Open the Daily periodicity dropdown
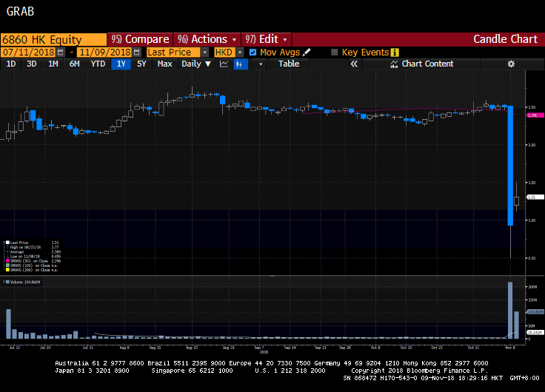 coord(196,64)
